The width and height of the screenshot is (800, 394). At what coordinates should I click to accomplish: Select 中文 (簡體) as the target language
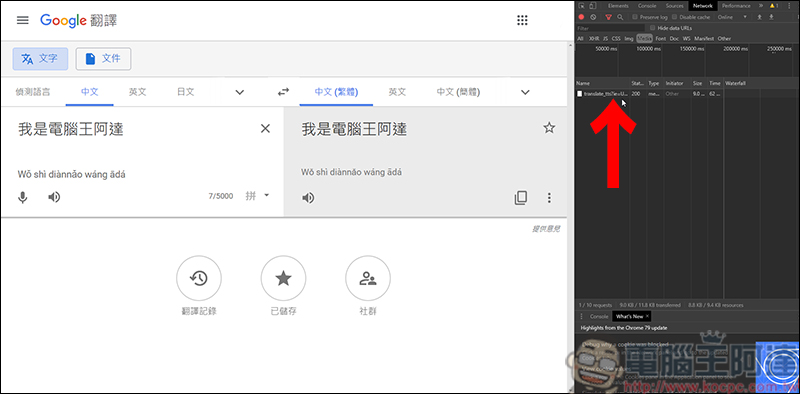coord(458,92)
